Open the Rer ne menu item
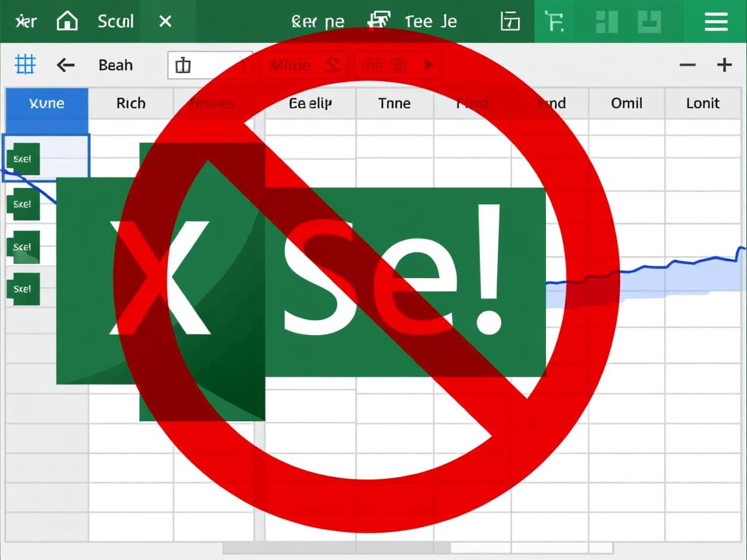Image resolution: width=747 pixels, height=560 pixels. [318, 21]
